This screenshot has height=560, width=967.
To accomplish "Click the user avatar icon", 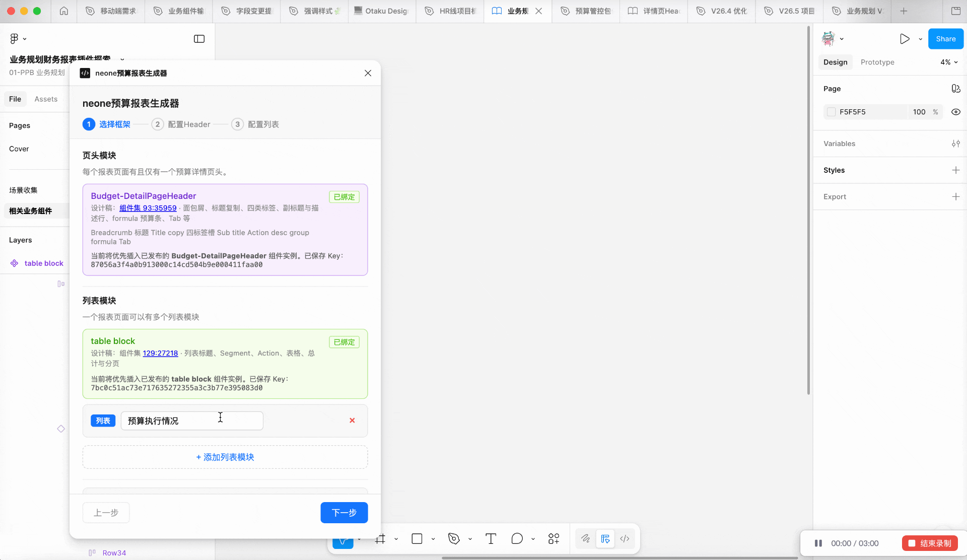I will pyautogui.click(x=828, y=39).
